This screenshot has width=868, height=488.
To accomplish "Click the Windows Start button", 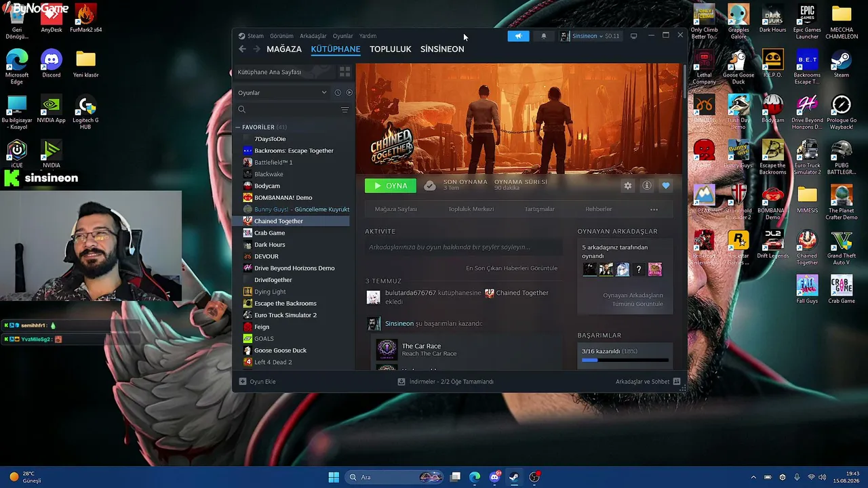I will point(334,477).
